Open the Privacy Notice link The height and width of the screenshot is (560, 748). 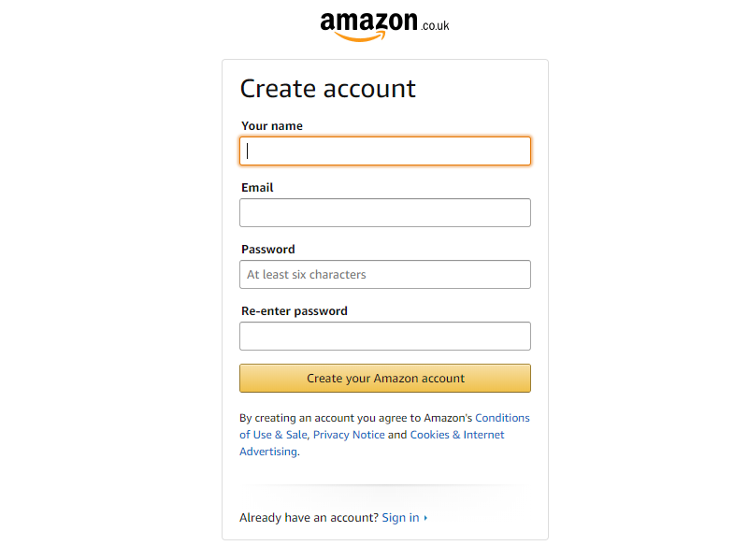349,435
